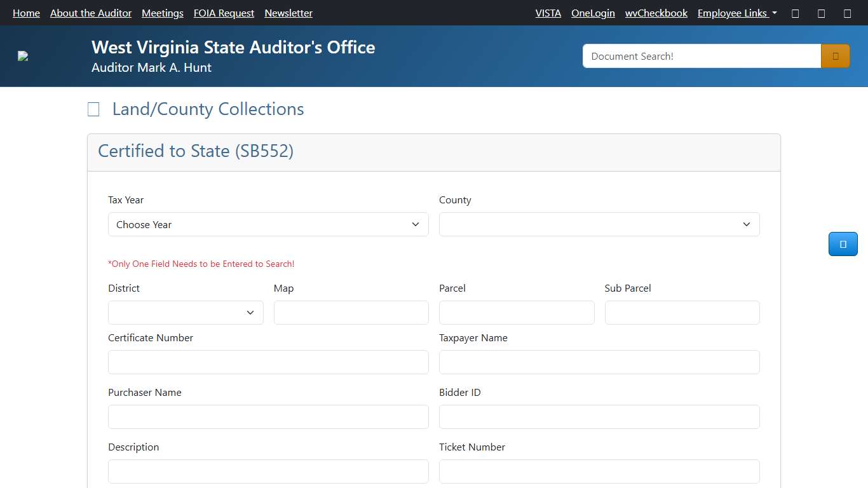
Task: Open the VISTA link
Action: (x=548, y=13)
